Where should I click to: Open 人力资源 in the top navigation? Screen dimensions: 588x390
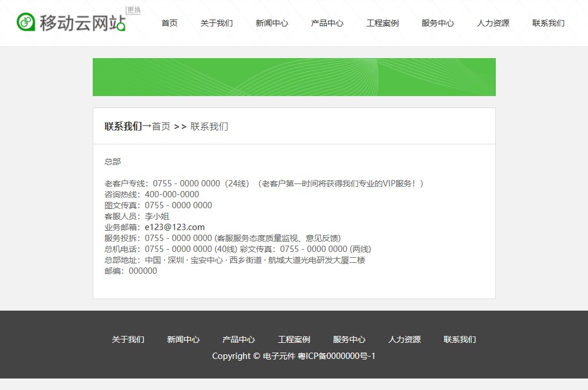coord(493,23)
